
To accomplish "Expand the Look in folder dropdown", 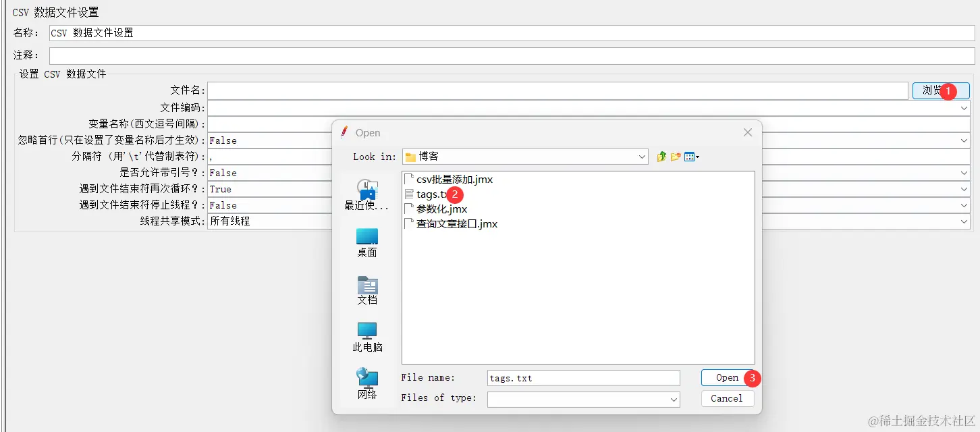I will click(642, 157).
